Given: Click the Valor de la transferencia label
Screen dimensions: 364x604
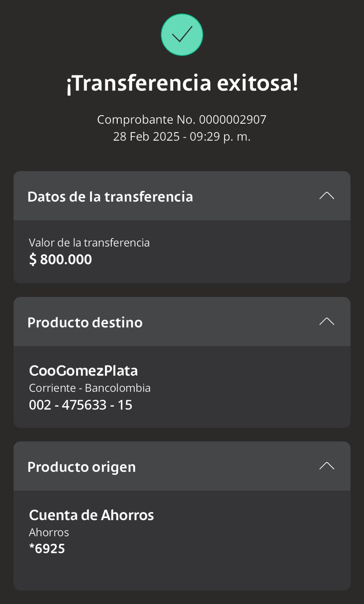Looking at the screenshot, I should pos(89,243).
